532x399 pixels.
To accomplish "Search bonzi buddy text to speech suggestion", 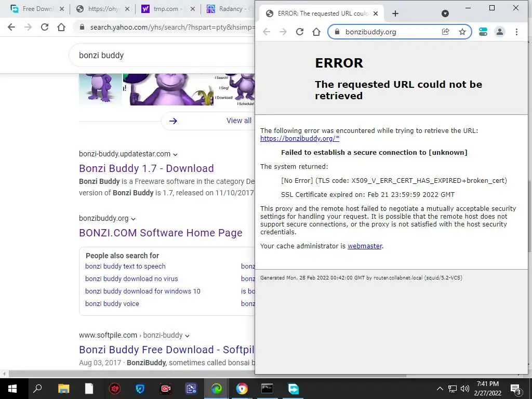I will pos(125,267).
